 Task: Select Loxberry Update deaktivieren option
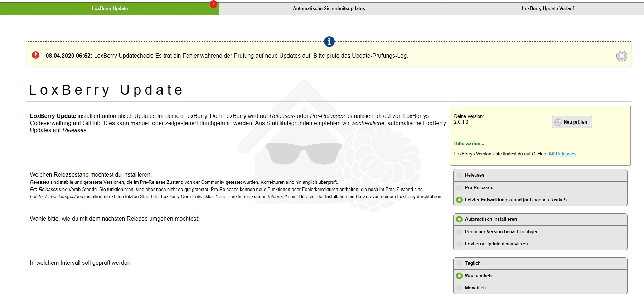click(540, 244)
